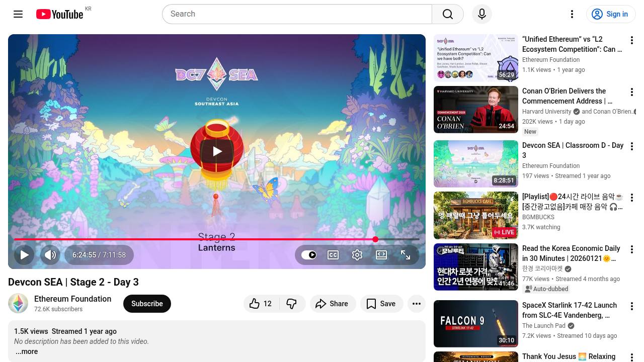644x362 pixels.
Task: Open the Unified Ethereum vs L2 thumbnail
Action: (x=476, y=58)
